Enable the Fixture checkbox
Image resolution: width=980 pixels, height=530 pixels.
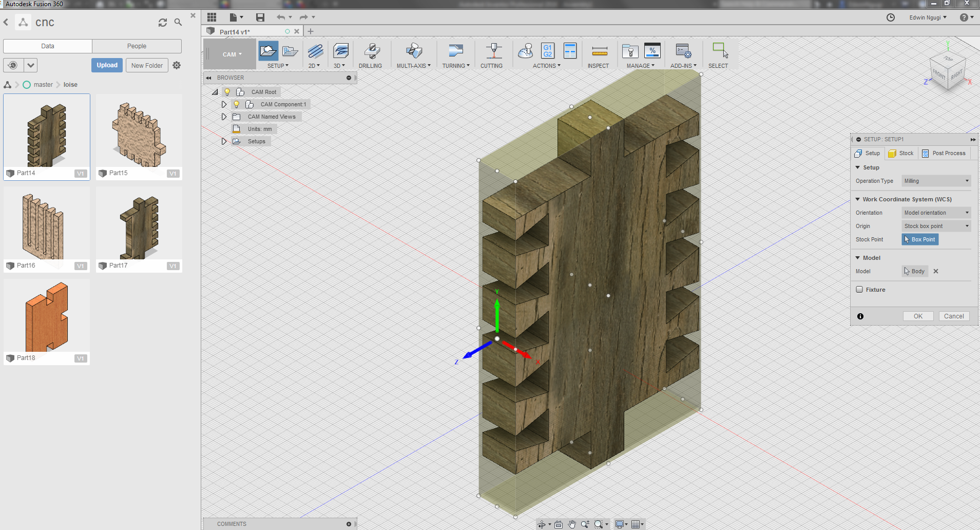pyautogui.click(x=859, y=290)
